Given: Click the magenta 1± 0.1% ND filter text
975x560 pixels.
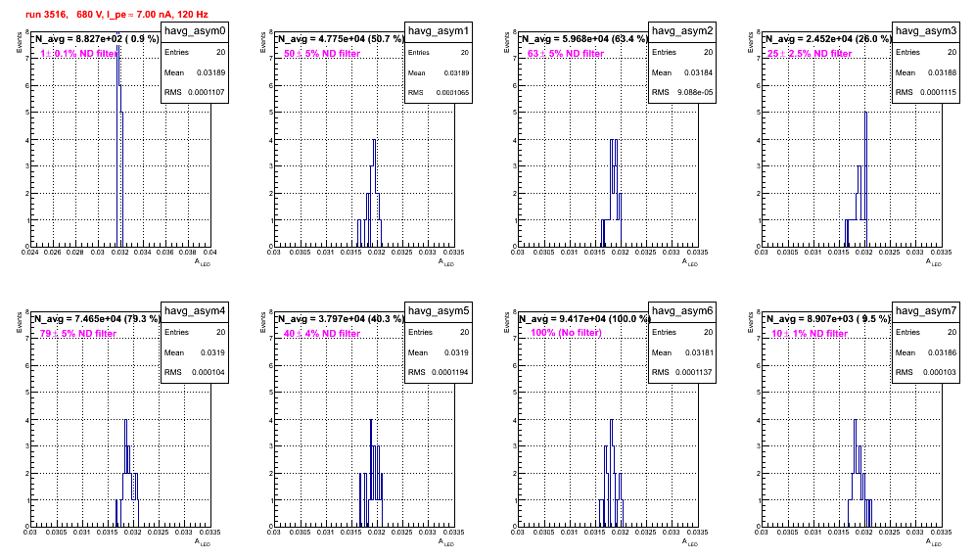Looking at the screenshot, I should point(78,54).
